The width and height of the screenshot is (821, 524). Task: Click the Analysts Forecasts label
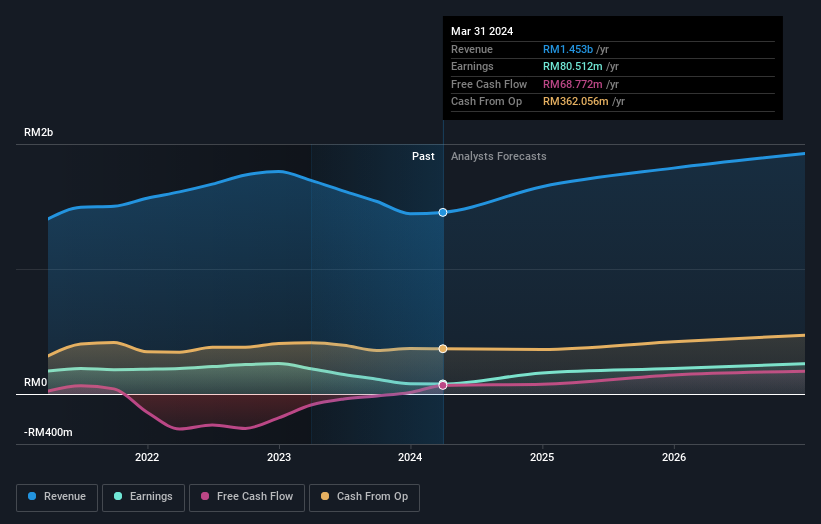click(x=498, y=157)
